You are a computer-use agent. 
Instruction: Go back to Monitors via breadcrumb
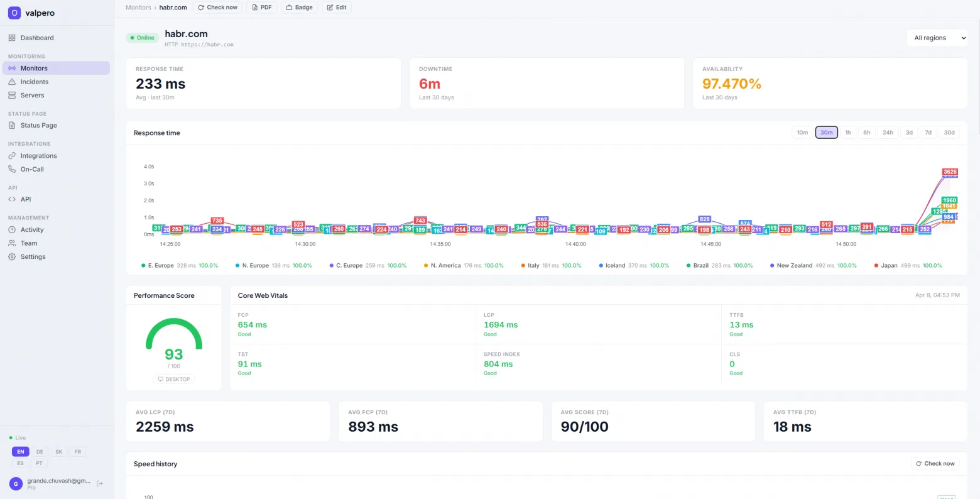[x=138, y=8]
